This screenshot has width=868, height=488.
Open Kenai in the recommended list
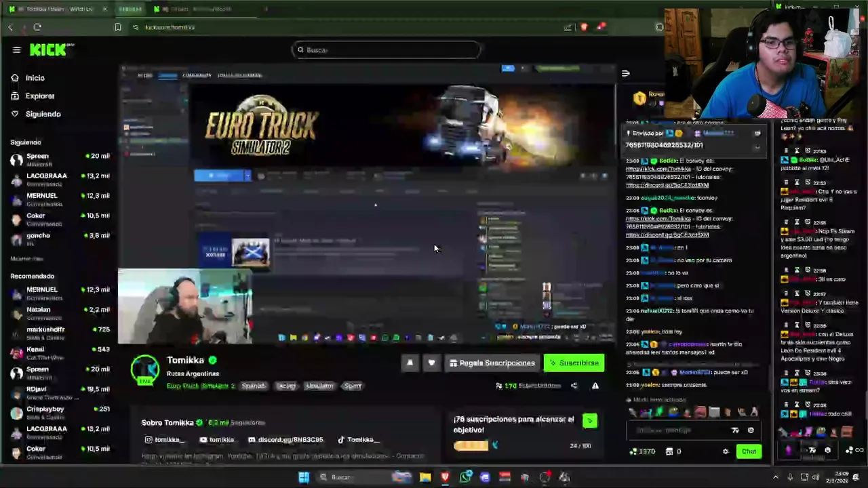[x=60, y=352]
